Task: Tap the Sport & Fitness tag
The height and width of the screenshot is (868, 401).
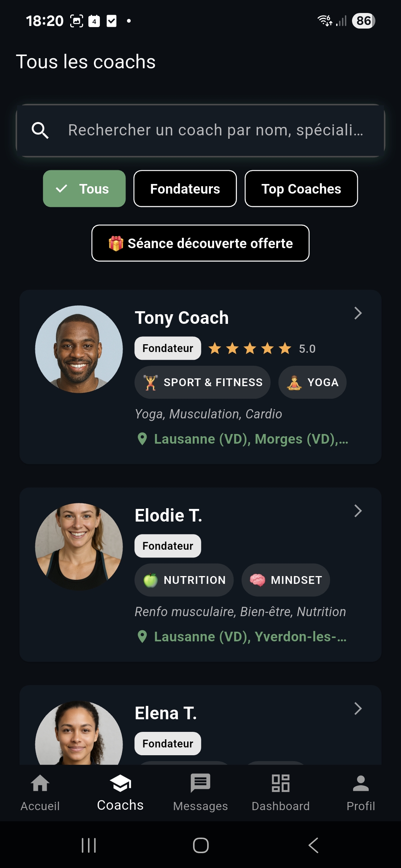Action: [x=202, y=382]
